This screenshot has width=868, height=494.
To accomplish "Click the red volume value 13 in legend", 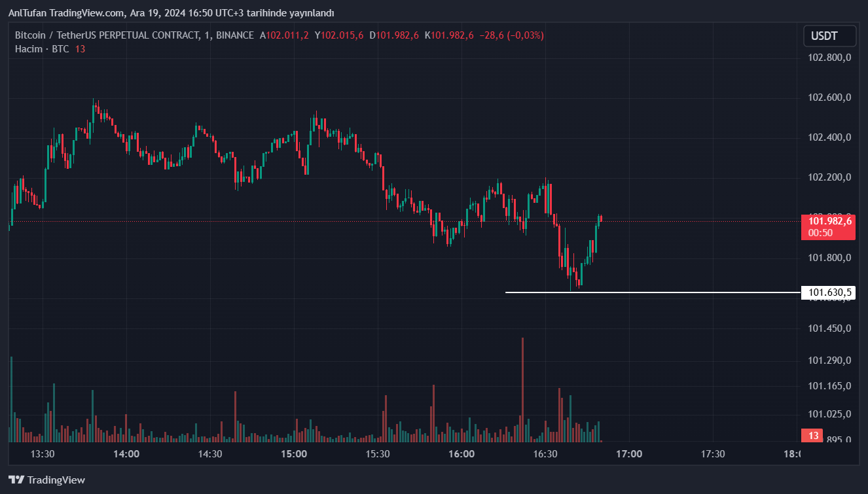I will pos(80,49).
